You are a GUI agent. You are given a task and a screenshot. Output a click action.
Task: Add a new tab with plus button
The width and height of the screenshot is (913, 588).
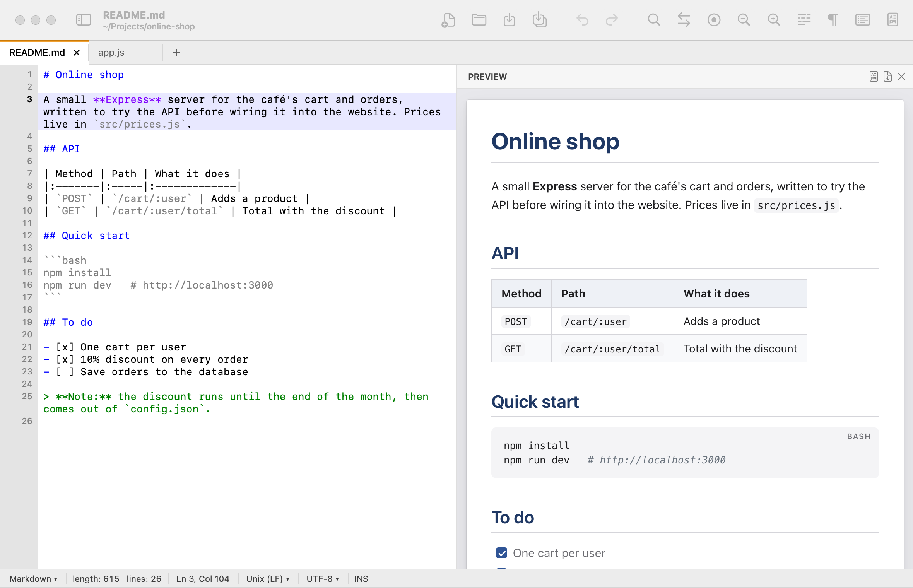(176, 53)
